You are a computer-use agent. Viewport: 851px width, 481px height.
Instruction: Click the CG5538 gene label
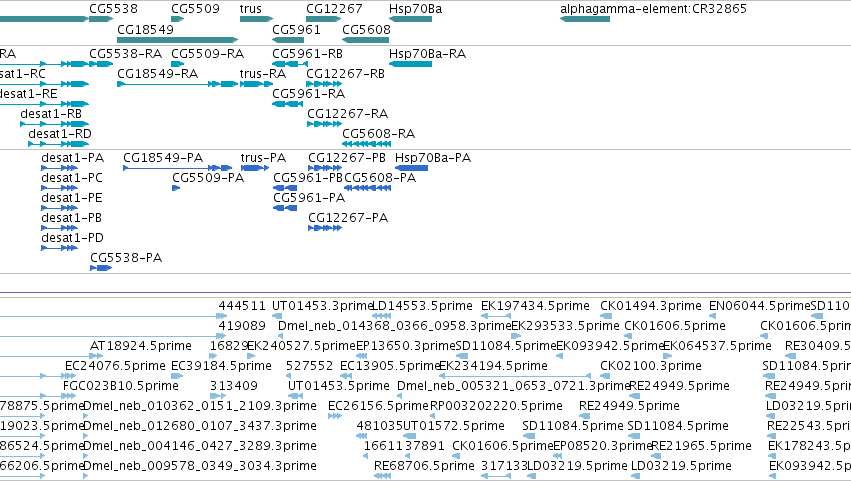[113, 9]
